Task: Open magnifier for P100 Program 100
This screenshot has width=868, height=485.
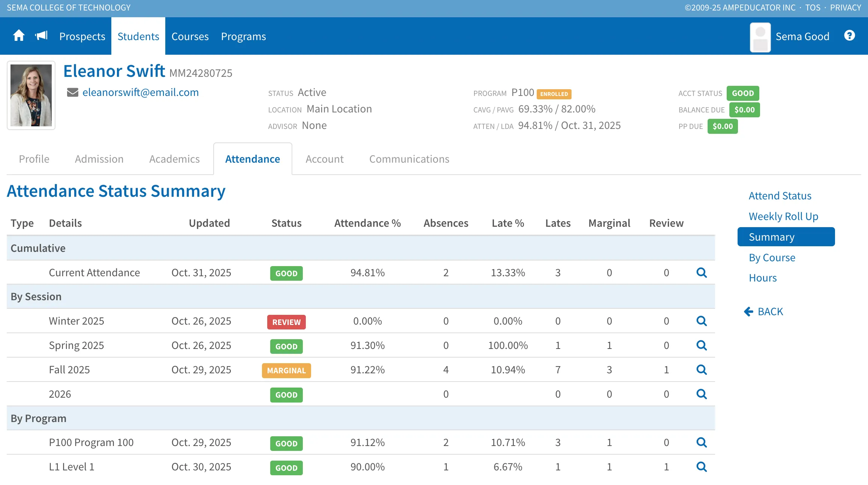Action: tap(702, 442)
